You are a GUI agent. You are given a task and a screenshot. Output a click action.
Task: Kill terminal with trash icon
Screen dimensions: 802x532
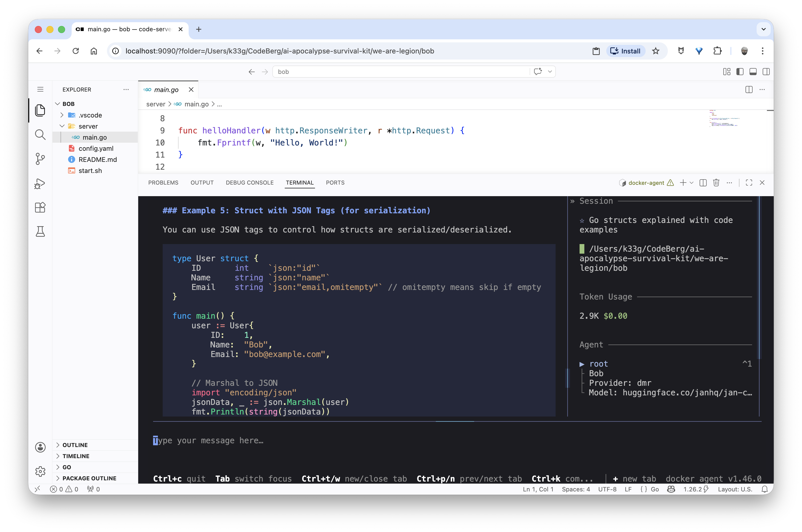click(x=716, y=183)
